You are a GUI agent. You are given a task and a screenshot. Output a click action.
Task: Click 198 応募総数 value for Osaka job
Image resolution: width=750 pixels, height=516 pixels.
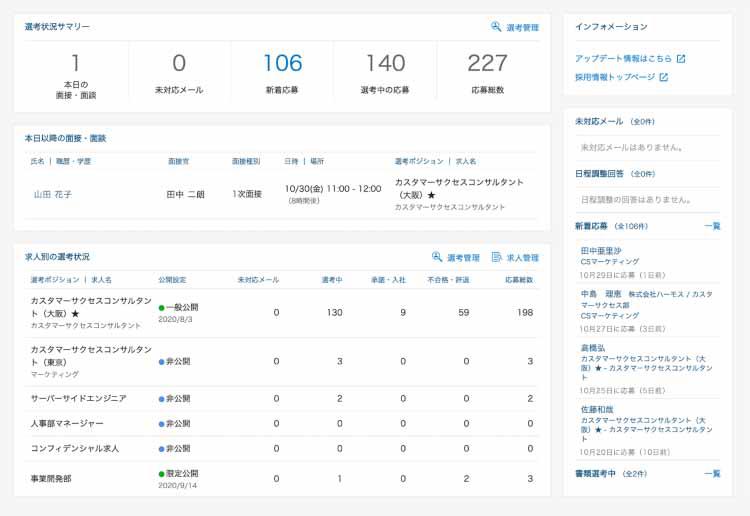click(x=525, y=312)
